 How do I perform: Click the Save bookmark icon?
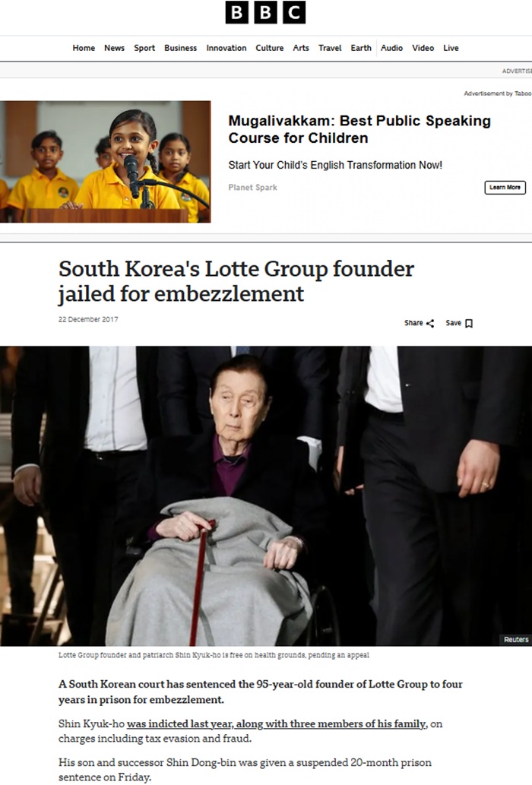tap(469, 324)
